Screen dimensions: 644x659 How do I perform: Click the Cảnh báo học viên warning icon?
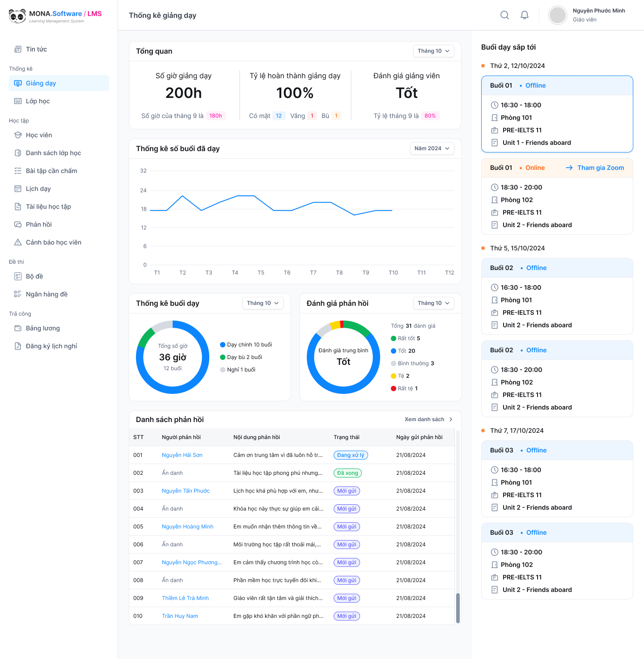pos(18,242)
